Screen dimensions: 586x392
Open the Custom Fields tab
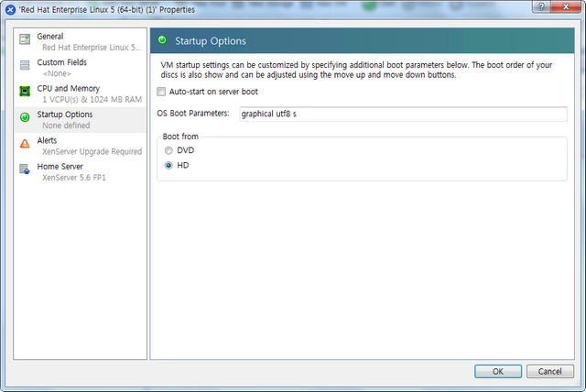80,68
